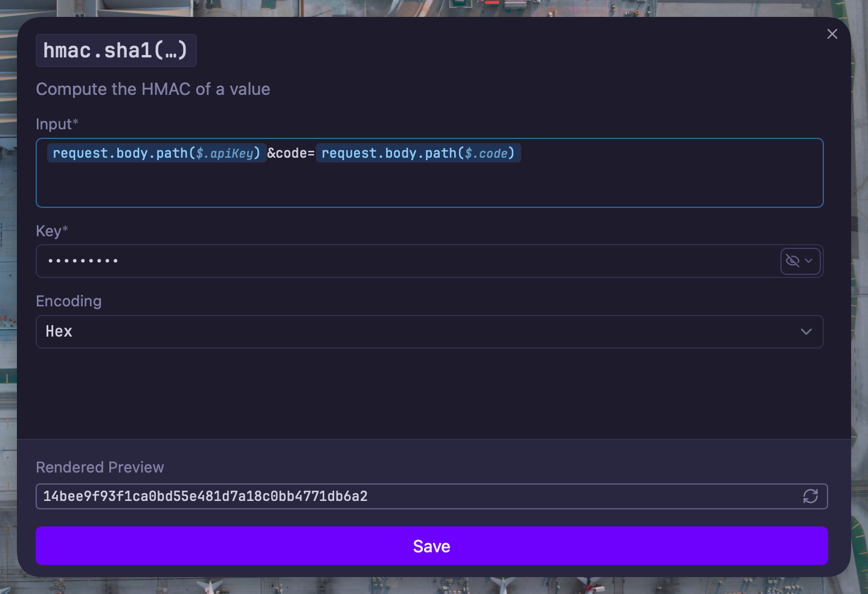Place cursor on the &code= text
The height and width of the screenshot is (594, 868).
coord(291,153)
